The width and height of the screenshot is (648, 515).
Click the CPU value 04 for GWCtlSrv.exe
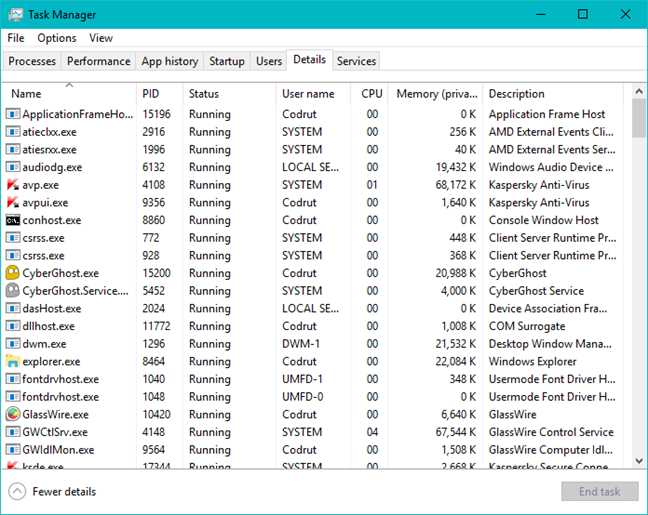tap(372, 432)
